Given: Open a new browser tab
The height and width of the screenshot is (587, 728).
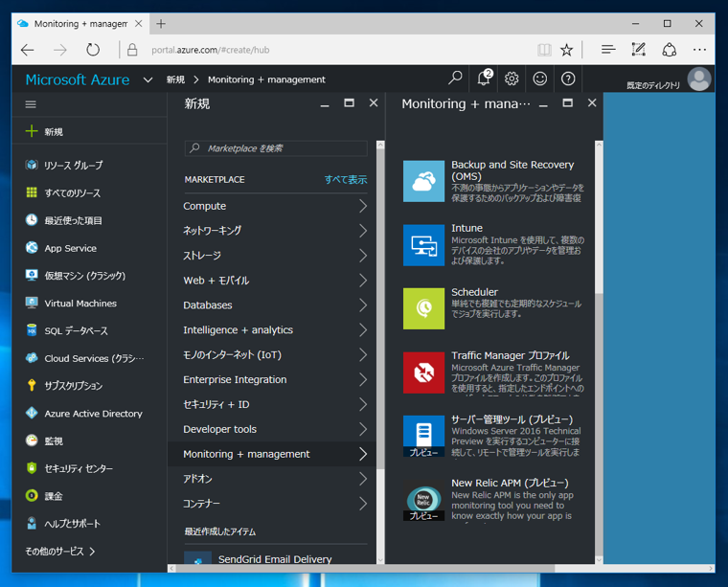Looking at the screenshot, I should pos(161,24).
